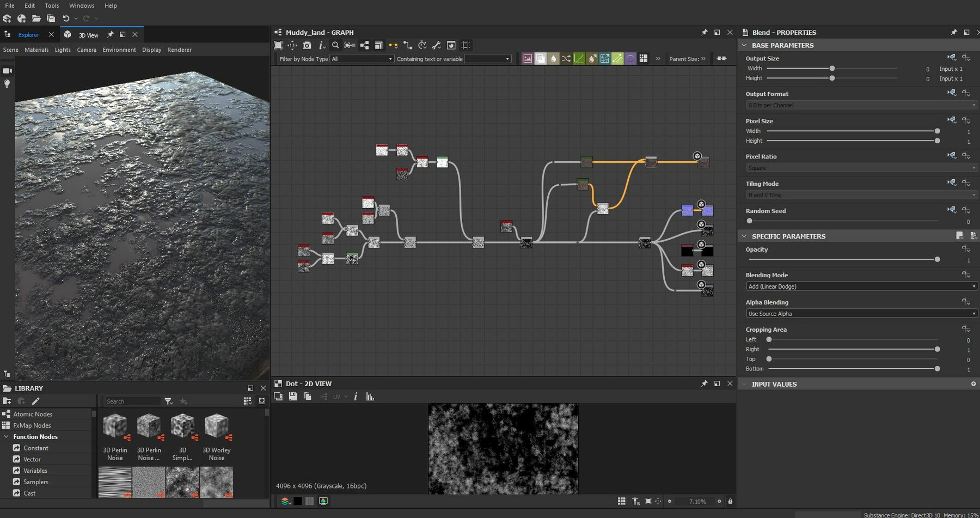Pin the Muddy_land graph panel
980x518 pixels.
coord(704,32)
